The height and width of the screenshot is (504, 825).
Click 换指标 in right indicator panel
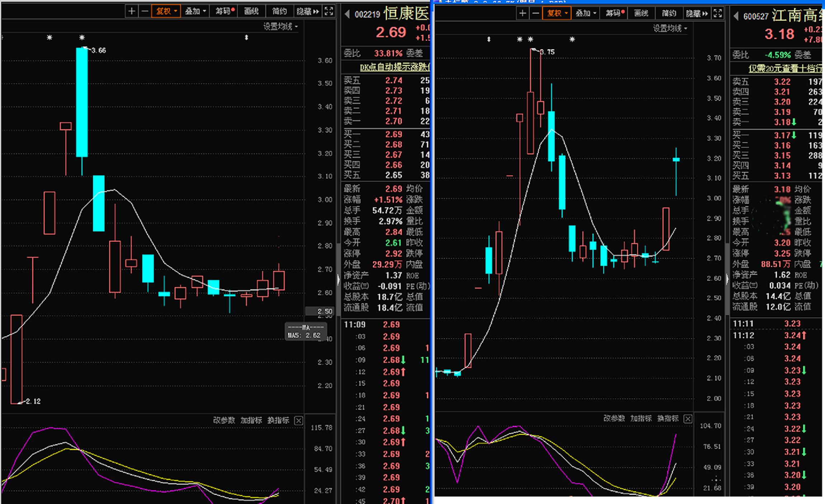[668, 418]
